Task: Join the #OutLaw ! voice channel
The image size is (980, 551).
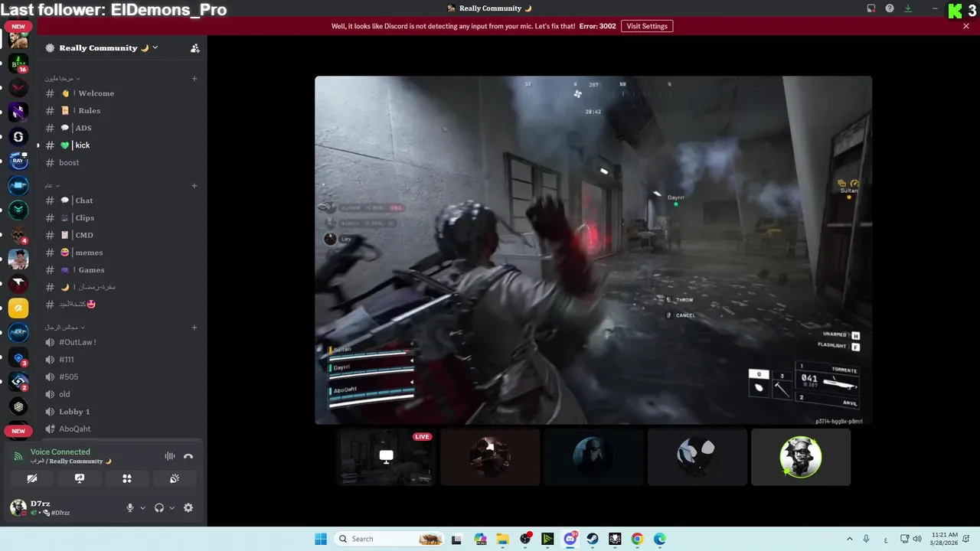Action: coord(121,342)
